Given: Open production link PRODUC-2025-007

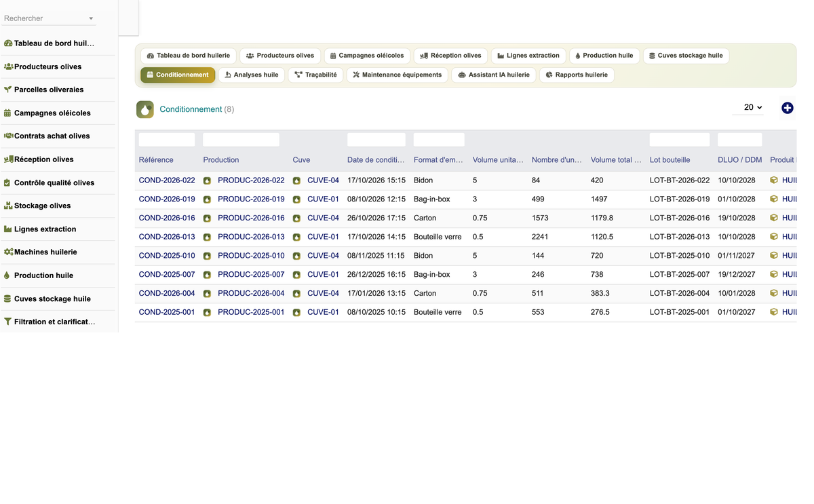Looking at the screenshot, I should pos(251,275).
